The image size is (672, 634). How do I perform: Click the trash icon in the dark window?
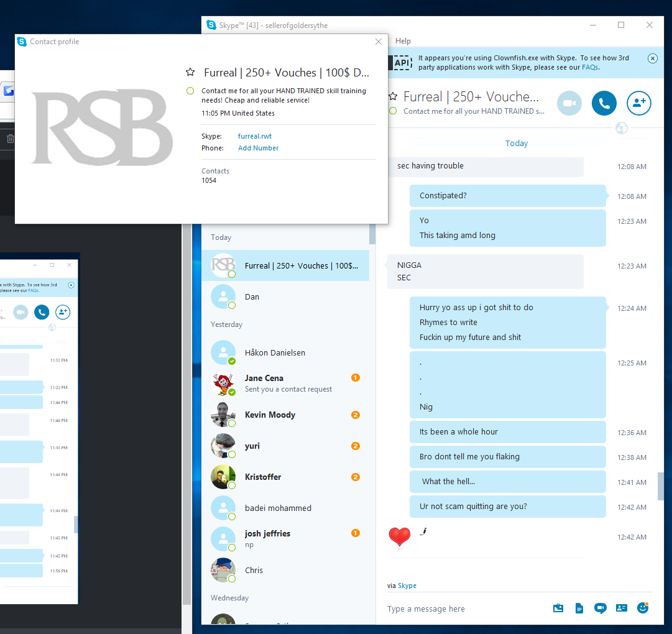coord(11,139)
